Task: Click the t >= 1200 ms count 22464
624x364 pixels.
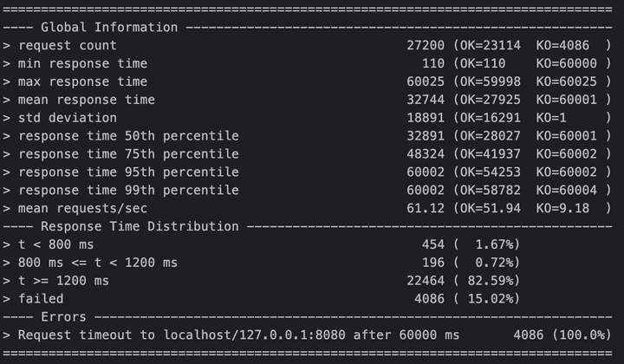Action: click(426, 281)
